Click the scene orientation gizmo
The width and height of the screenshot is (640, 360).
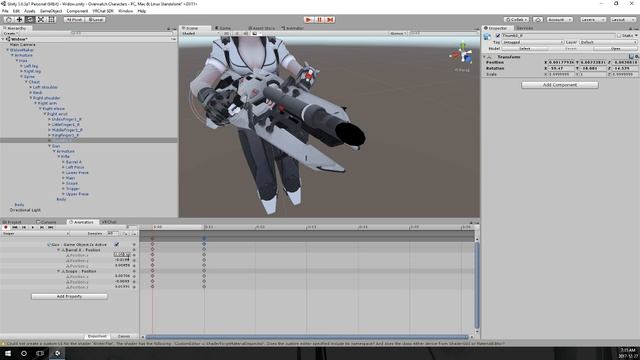tap(463, 55)
